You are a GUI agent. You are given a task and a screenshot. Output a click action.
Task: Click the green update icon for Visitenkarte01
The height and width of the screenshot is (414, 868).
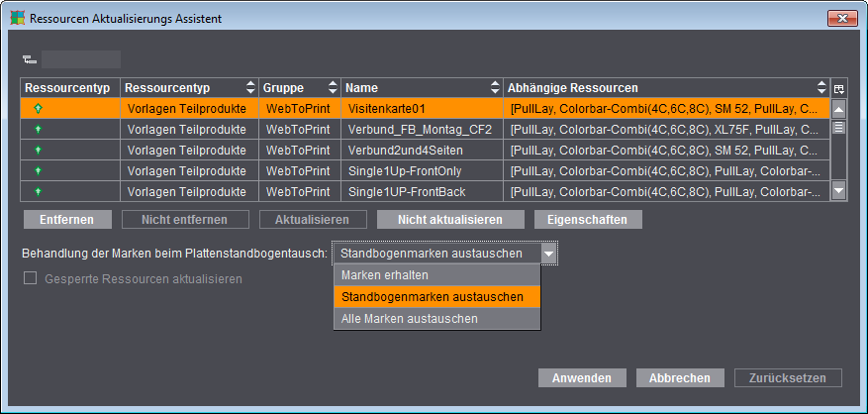click(39, 108)
